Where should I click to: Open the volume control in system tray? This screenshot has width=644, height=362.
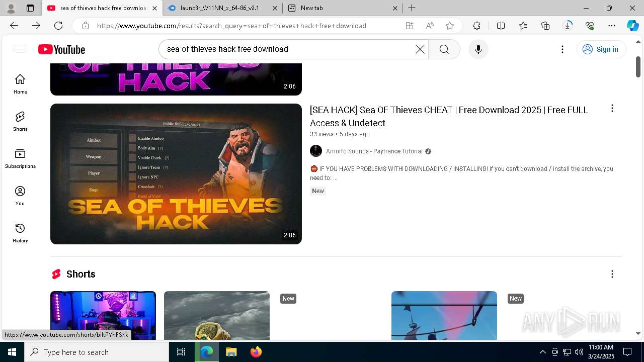tap(579, 352)
